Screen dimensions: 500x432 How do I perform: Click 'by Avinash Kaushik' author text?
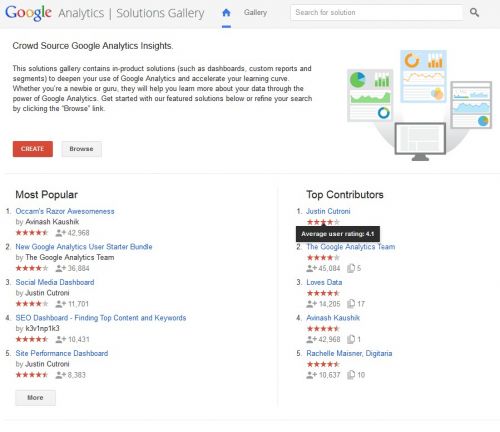click(x=47, y=222)
